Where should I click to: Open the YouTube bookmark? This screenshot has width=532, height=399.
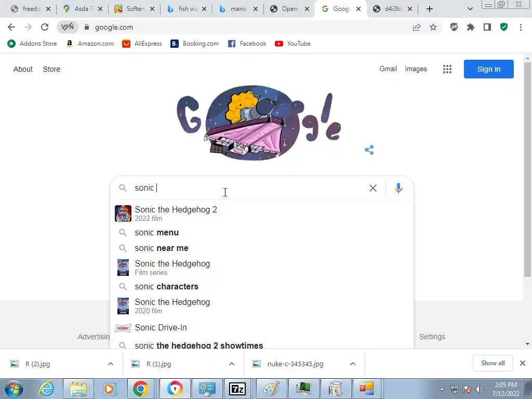tap(292, 44)
